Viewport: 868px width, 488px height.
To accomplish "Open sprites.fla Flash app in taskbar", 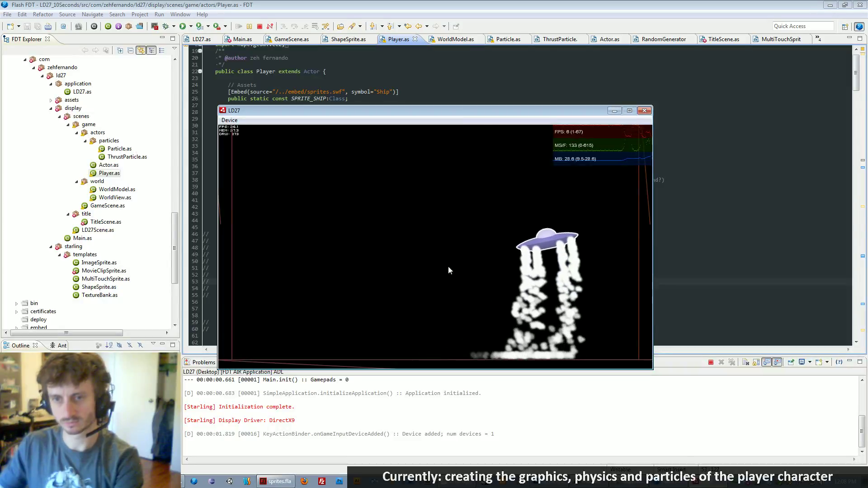I will (x=275, y=481).
